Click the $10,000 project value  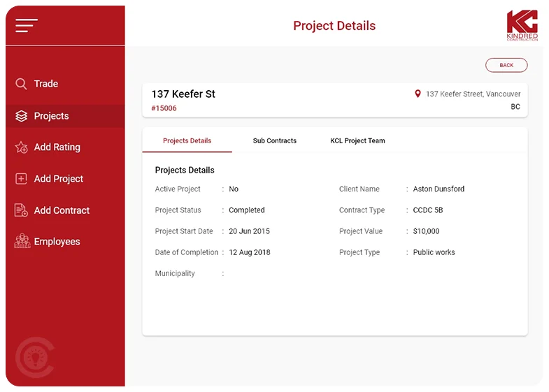(426, 231)
